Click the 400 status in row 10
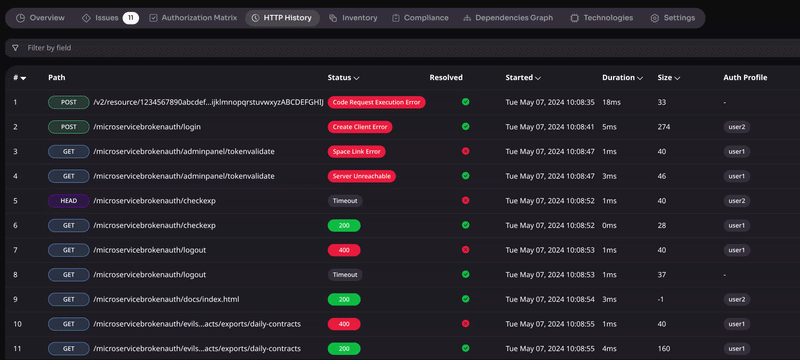The width and height of the screenshot is (800, 360). pos(344,324)
